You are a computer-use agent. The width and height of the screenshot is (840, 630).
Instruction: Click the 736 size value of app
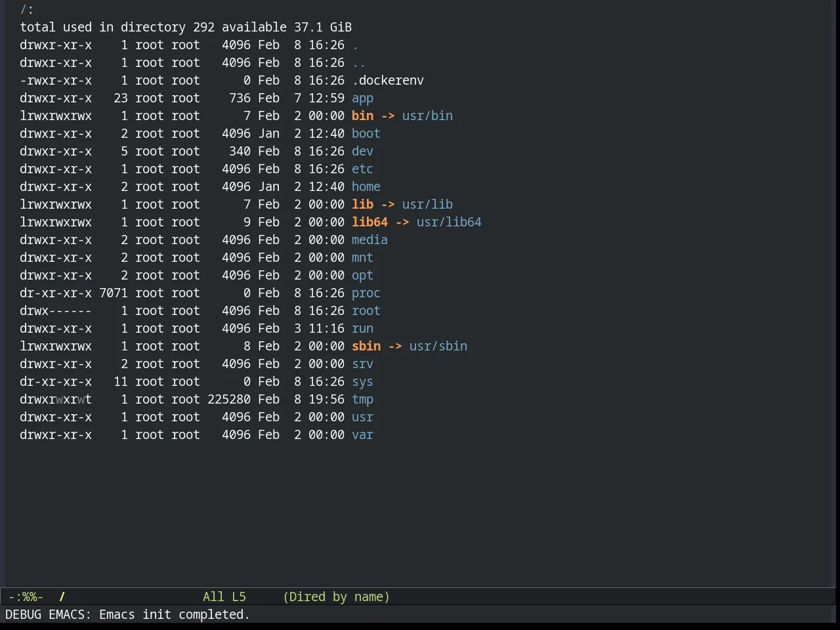pos(240,98)
